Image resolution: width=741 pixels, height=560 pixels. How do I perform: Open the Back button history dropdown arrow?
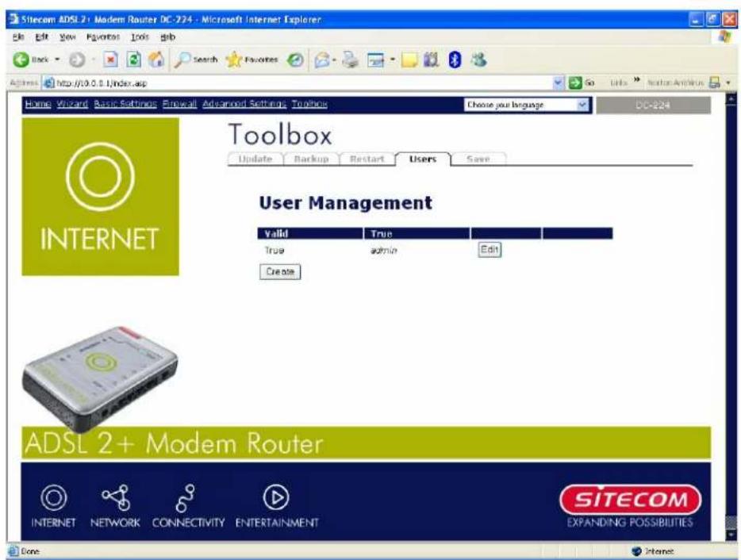(x=58, y=60)
